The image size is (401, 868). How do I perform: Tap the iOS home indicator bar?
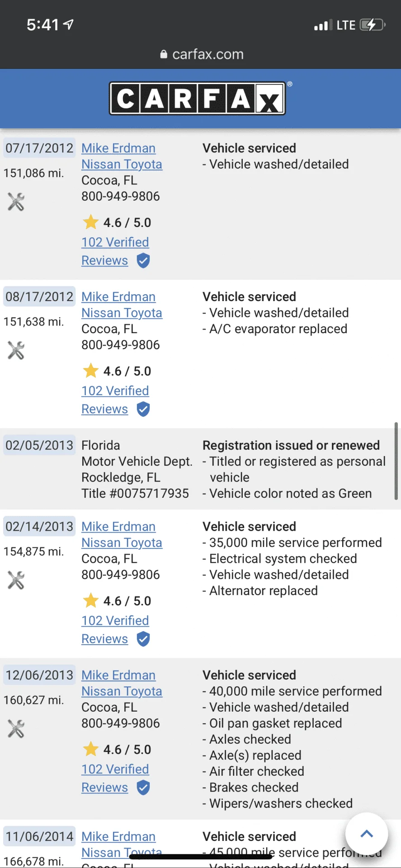[x=200, y=857]
